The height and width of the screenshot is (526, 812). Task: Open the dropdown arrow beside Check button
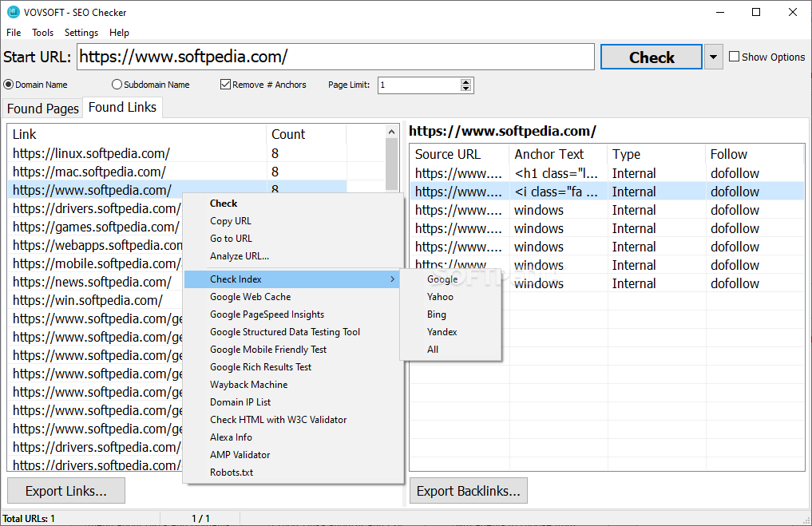713,57
